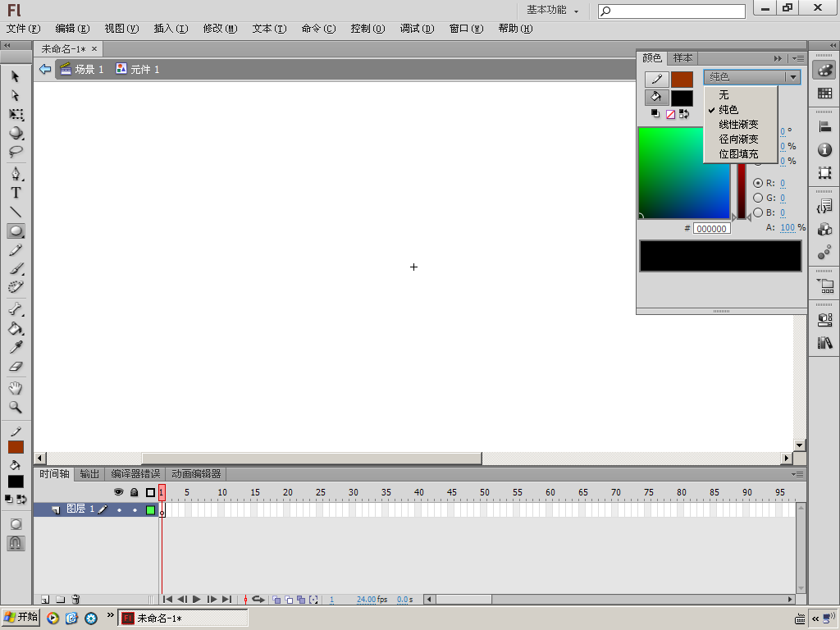This screenshot has width=840, height=630.
Task: Toggle lock dot for 图层 1
Action: pyautogui.click(x=135, y=510)
